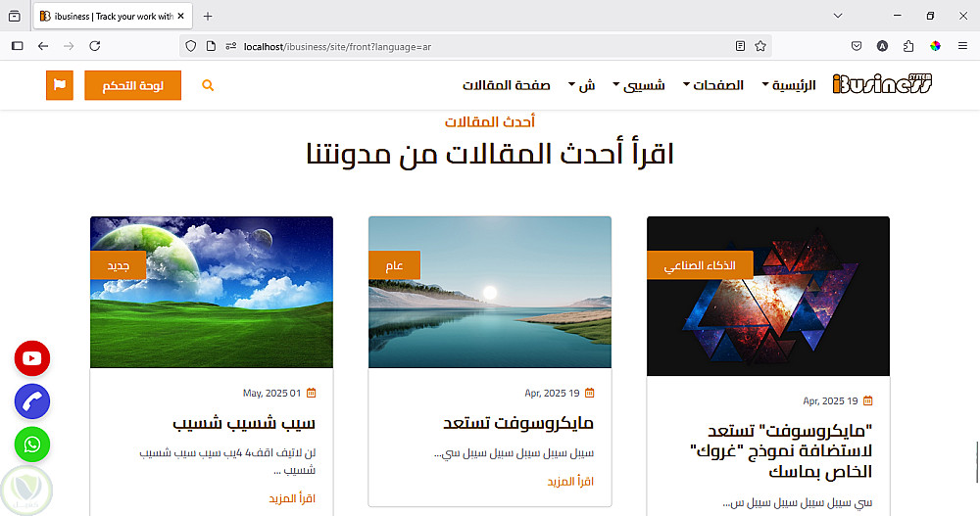This screenshot has width=980, height=516.
Task: Click اقرأ المزيد under سيب شسيب شسيب
Action: (x=292, y=498)
